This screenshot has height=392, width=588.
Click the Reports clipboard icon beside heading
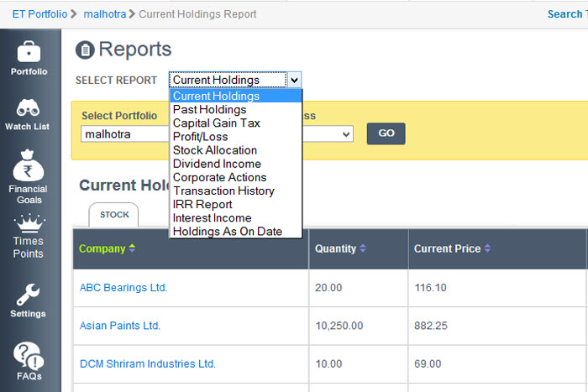[x=85, y=50]
